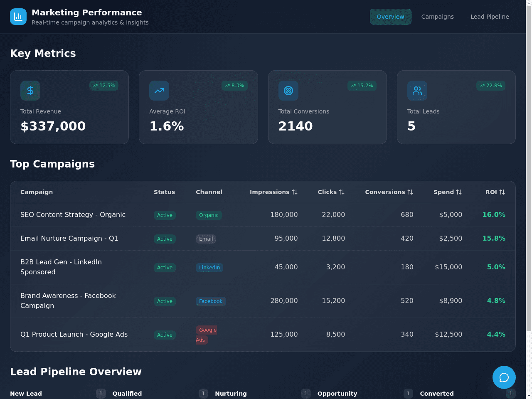Click the 2140 Total Conversions value
532x399 pixels.
point(296,126)
